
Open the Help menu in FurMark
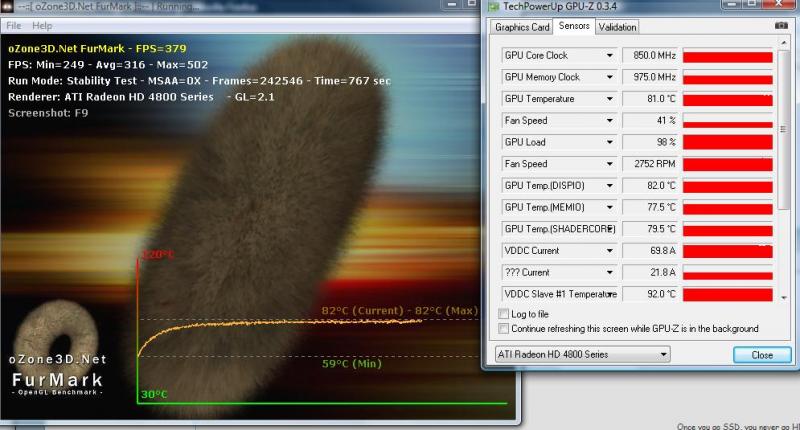pyautogui.click(x=42, y=26)
